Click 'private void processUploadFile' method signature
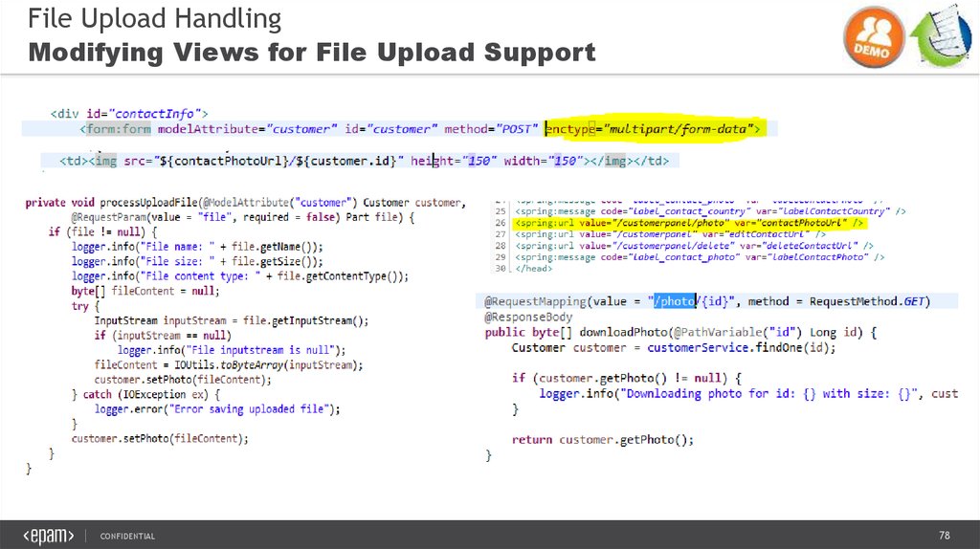The image size is (980, 549). (246, 203)
